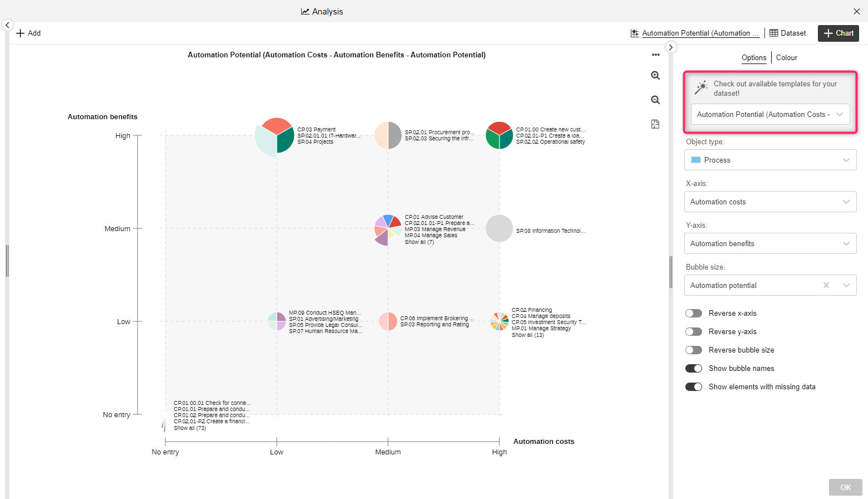Click the zoom out magnifier icon
Image resolution: width=868 pixels, height=499 pixels.
(x=655, y=100)
